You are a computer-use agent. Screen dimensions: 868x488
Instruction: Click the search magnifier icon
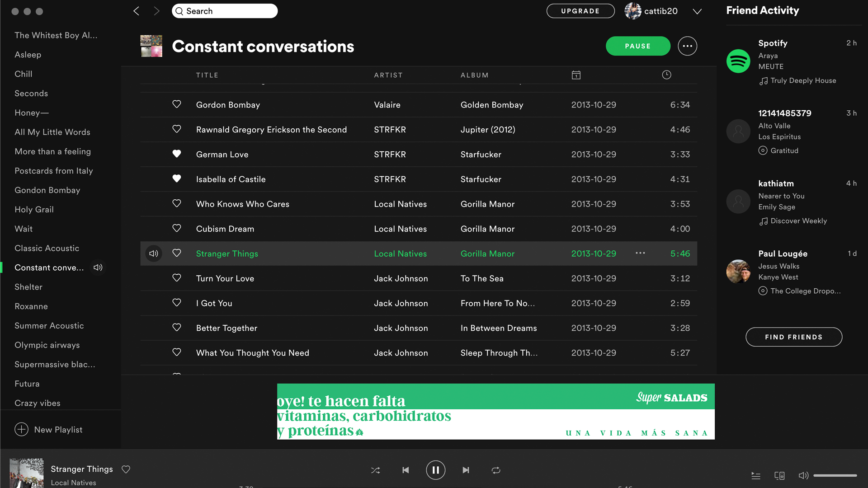179,11
